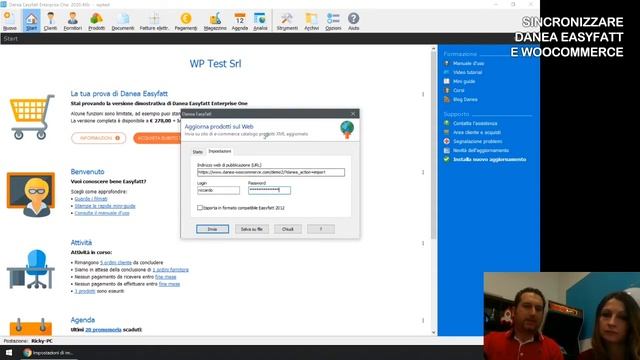Click Installa nuovo aggiornamento
The width and height of the screenshot is (640, 360).
tap(489, 159)
